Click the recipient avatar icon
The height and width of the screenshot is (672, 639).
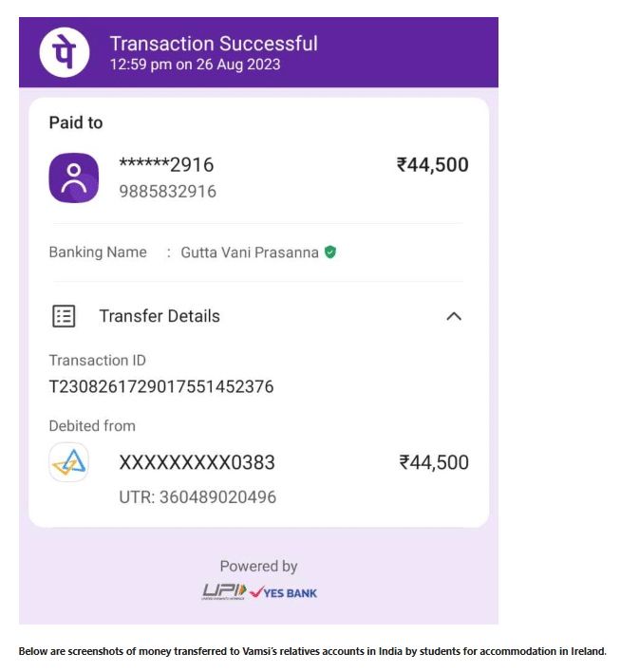[x=73, y=177]
